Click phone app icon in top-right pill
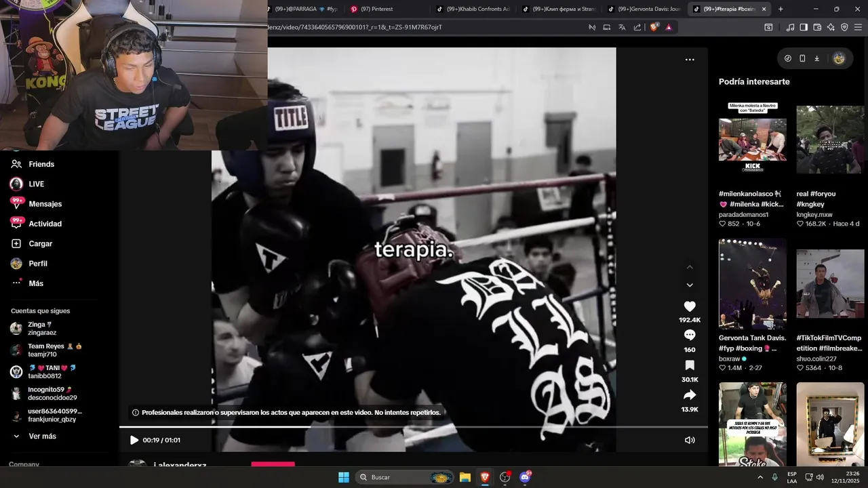 [x=802, y=58]
